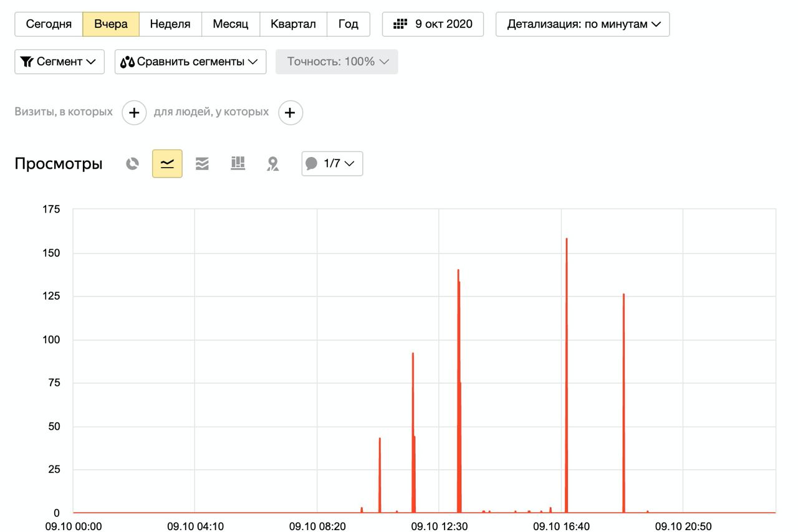Image resolution: width=798 pixels, height=532 pixels.
Task: Click the y-axis value 50
Action: [54, 427]
